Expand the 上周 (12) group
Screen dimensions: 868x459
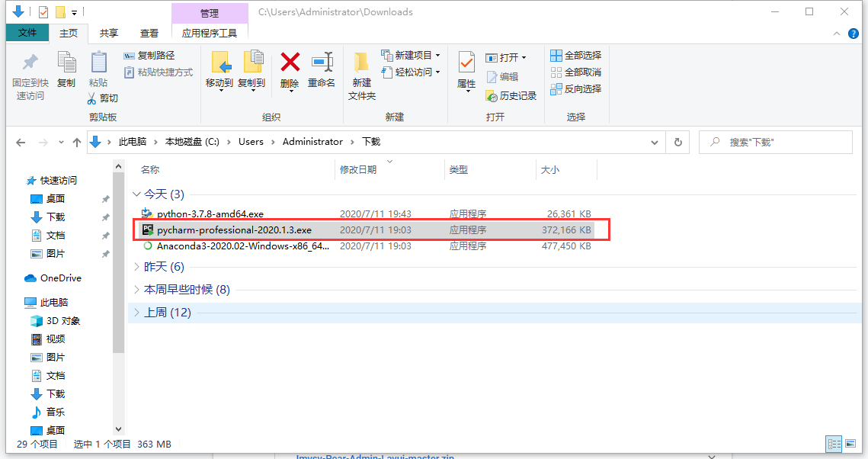point(136,313)
